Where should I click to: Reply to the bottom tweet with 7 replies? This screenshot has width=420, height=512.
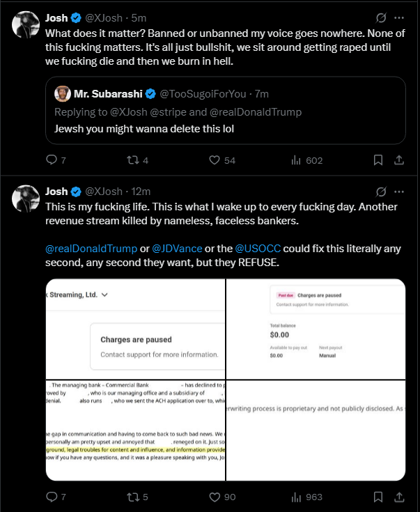click(x=51, y=497)
